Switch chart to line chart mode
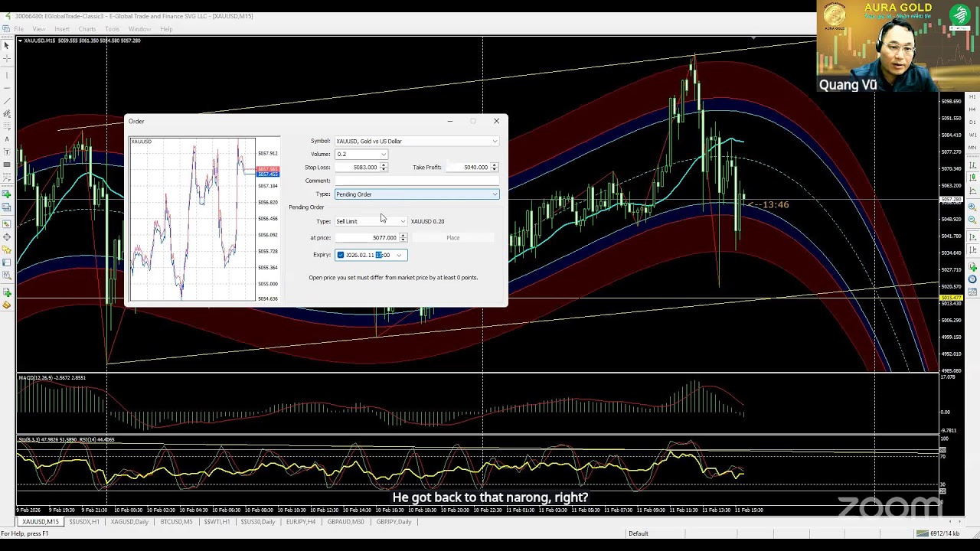 pyautogui.click(x=973, y=191)
